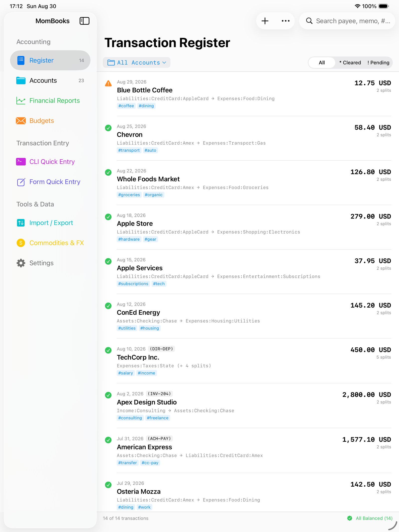This screenshot has width=399, height=532.
Task: Click the #coffee tag
Action: 126,106
